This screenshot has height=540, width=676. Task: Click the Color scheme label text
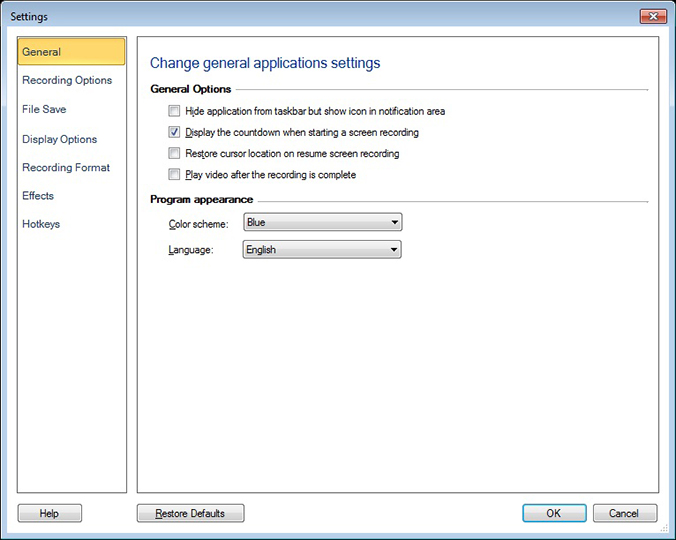(x=199, y=224)
